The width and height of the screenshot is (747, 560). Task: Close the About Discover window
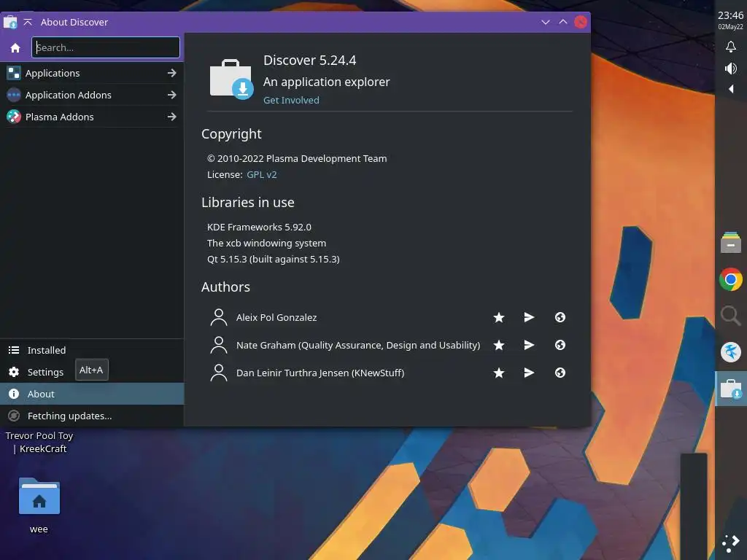pyautogui.click(x=581, y=22)
